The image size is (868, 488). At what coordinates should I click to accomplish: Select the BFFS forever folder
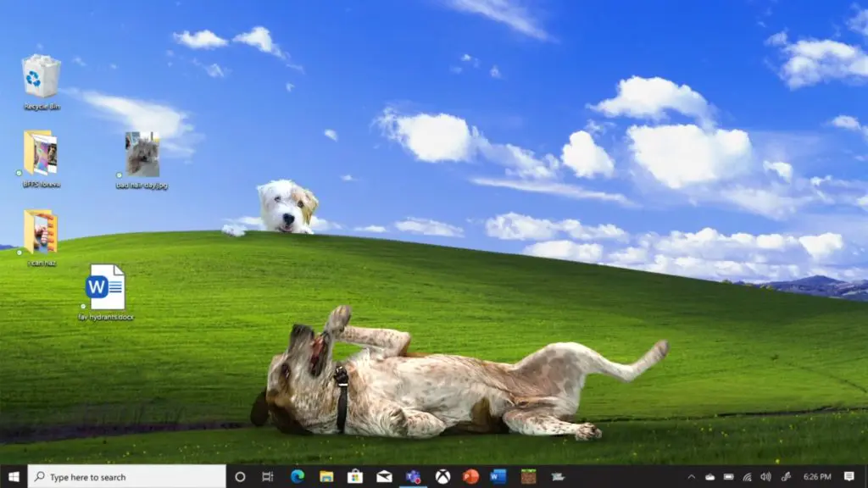point(41,158)
